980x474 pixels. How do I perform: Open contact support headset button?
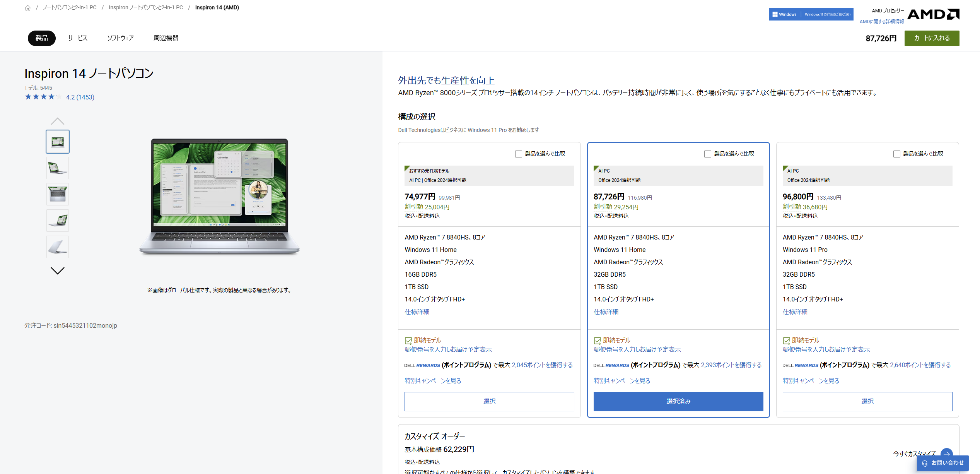942,463
